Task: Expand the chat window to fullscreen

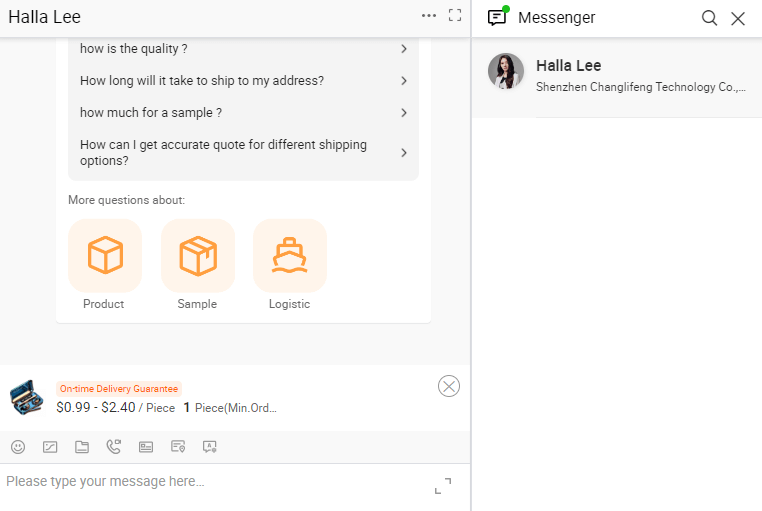Action: pos(455,16)
